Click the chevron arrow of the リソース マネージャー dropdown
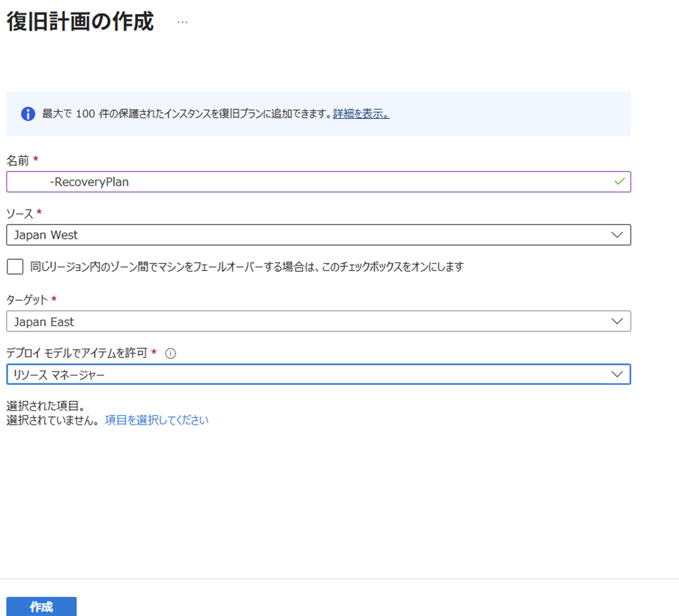 617,374
